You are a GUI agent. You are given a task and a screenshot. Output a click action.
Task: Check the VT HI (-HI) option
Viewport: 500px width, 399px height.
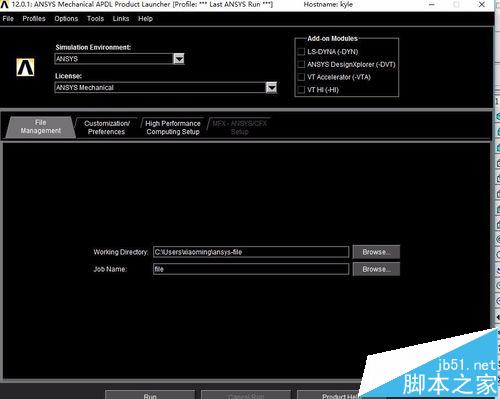point(301,90)
